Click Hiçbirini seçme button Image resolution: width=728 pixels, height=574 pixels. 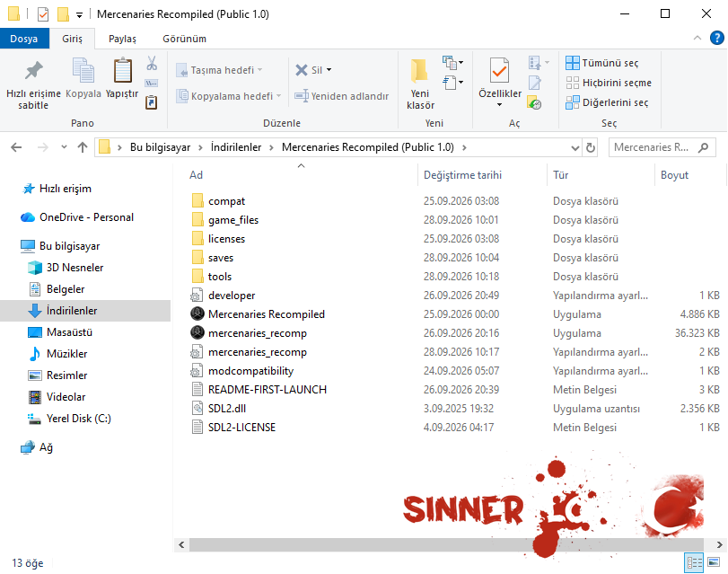coord(609,83)
